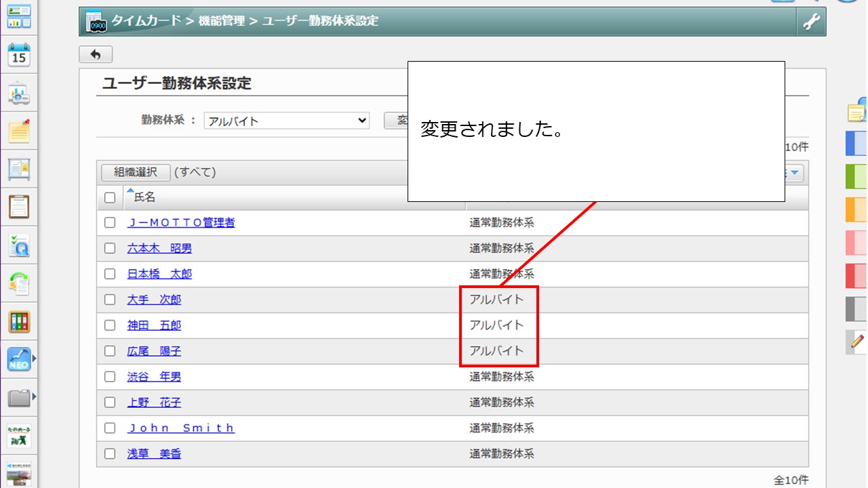
Task: Click the back arrow button
Action: coord(96,55)
